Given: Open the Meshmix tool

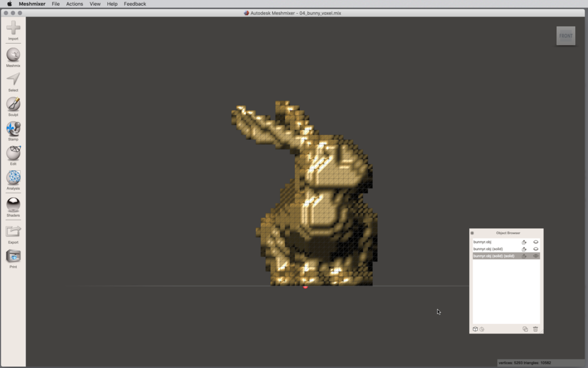Looking at the screenshot, I should (13, 55).
